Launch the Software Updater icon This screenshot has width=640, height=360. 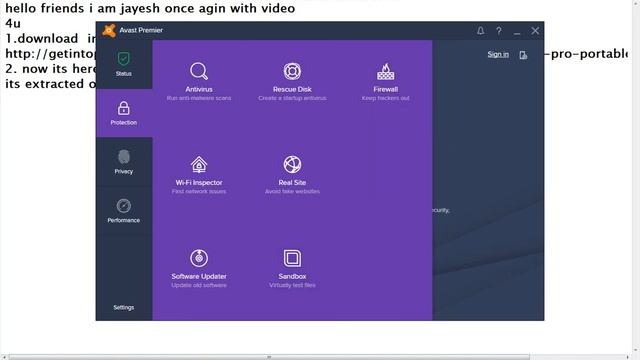click(x=199, y=258)
